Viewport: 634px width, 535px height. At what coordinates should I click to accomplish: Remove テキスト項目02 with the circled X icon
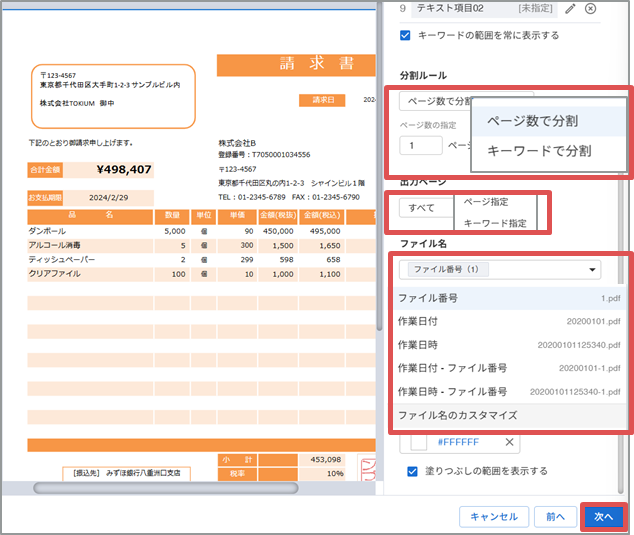coord(590,9)
